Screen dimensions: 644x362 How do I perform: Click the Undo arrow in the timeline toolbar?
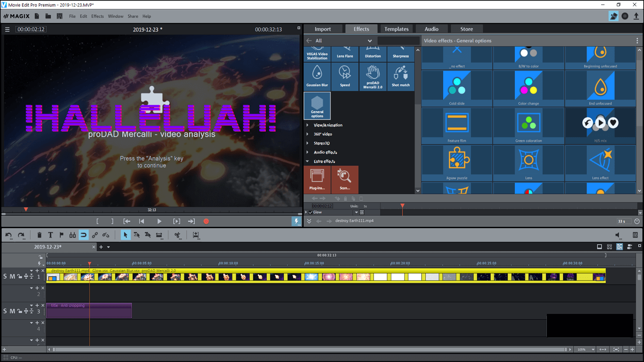click(x=8, y=235)
